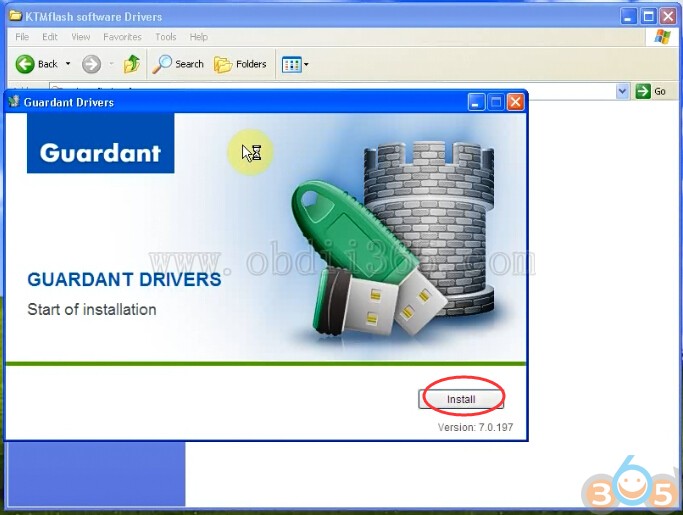683x515 pixels.
Task: Click the 'Start of installation' text
Action: (92, 309)
